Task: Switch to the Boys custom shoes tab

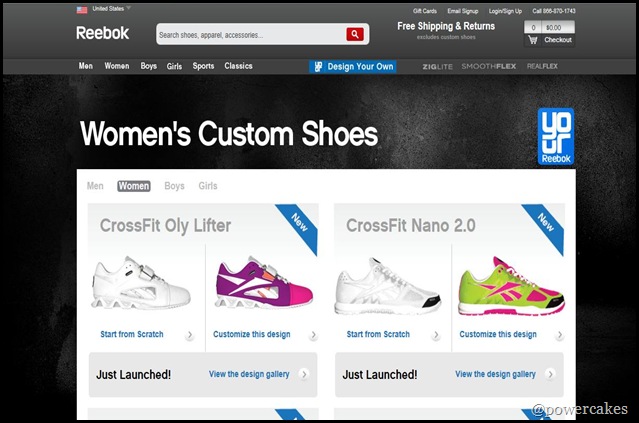Action: (174, 186)
